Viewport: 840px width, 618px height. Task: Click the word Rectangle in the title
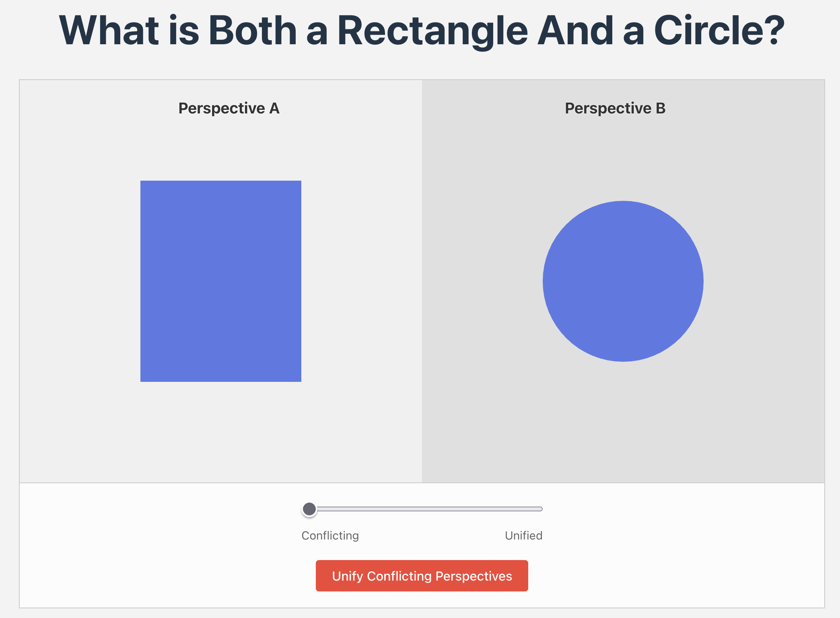click(x=432, y=31)
